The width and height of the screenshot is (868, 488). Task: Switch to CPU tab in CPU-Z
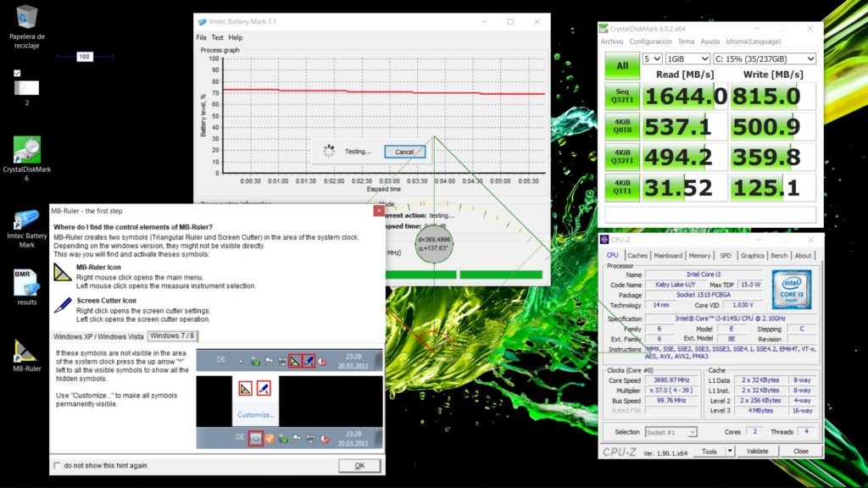(x=612, y=255)
